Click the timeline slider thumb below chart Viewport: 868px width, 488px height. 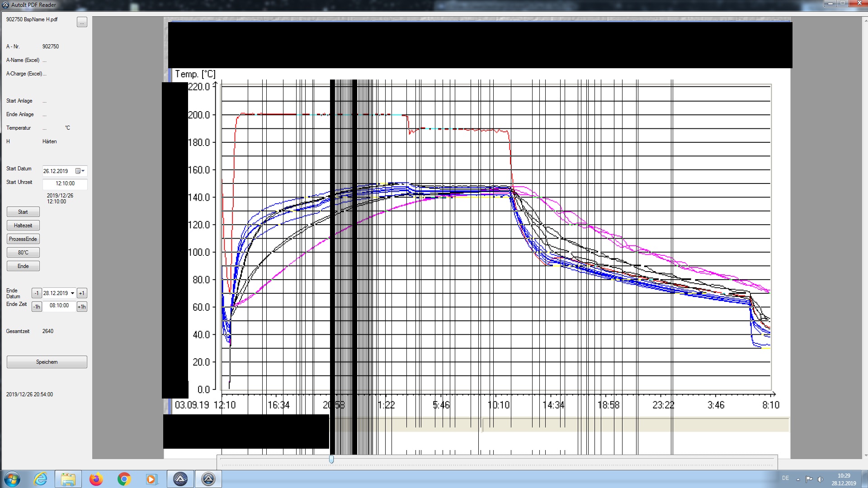pyautogui.click(x=331, y=459)
